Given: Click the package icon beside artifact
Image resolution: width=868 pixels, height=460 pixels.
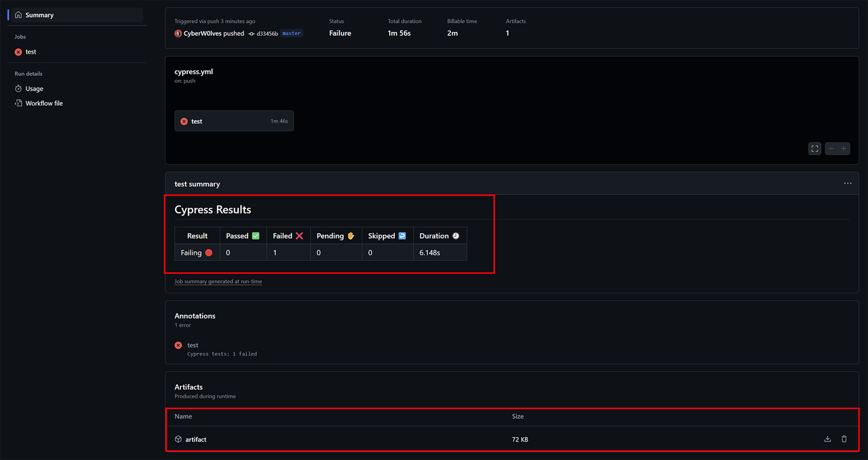Looking at the screenshot, I should [x=178, y=439].
